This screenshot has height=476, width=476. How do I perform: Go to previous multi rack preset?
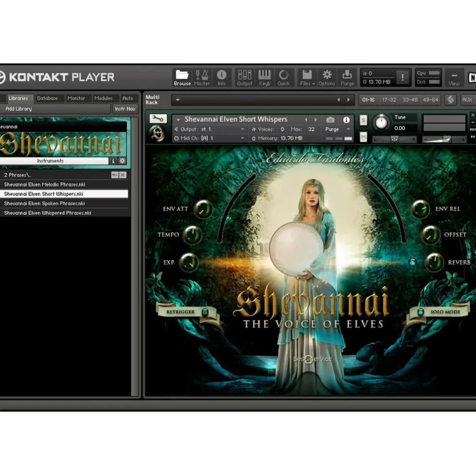pyautogui.click(x=339, y=100)
